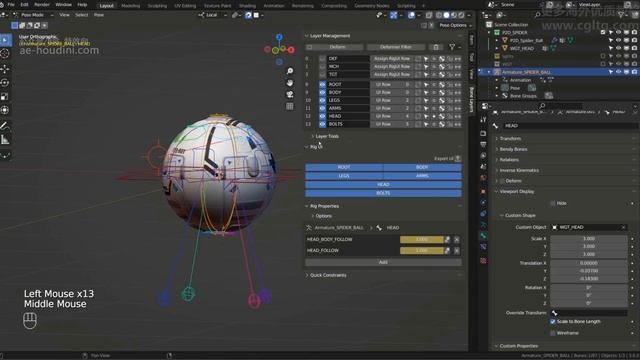Switch perspective/orthographic grid icon
640x360 pixels.
pyautogui.click(x=290, y=107)
